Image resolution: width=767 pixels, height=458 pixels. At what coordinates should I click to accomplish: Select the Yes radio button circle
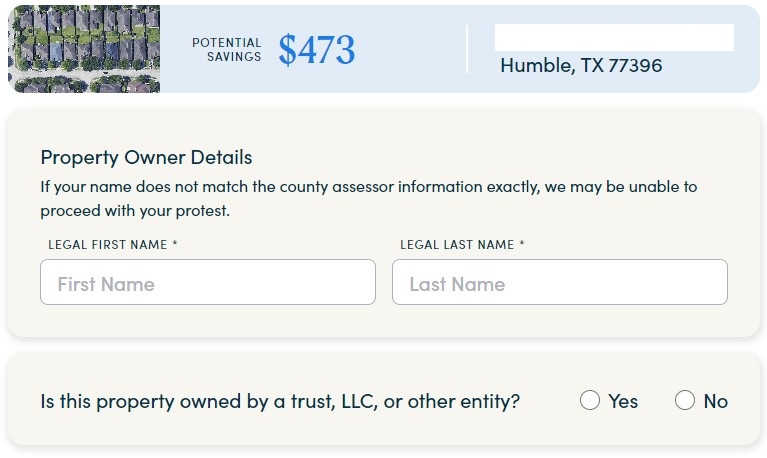[x=590, y=401]
